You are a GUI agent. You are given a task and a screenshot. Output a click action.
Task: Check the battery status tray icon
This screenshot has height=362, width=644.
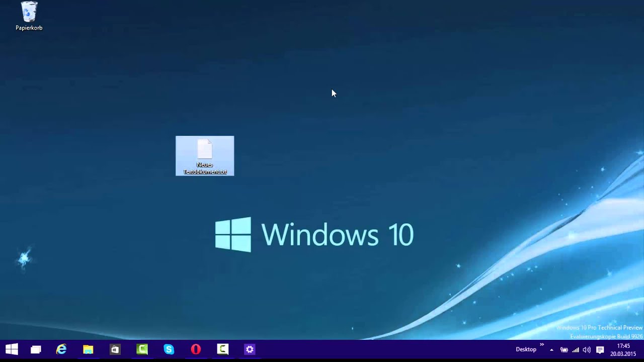pyautogui.click(x=564, y=350)
